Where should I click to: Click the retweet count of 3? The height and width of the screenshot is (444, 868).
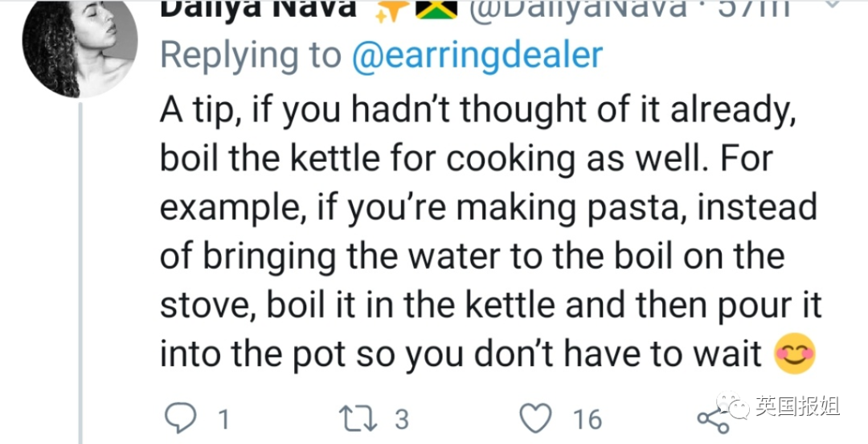pyautogui.click(x=401, y=419)
